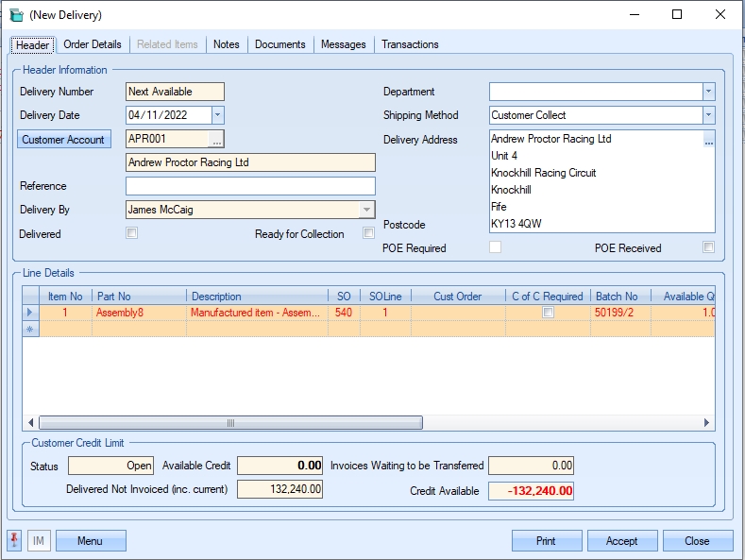
Task: Expand the Shipping Method dropdown
Action: click(x=708, y=115)
